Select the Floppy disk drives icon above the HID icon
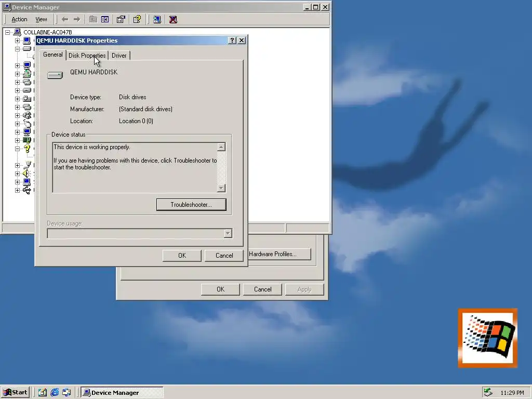 (x=27, y=90)
